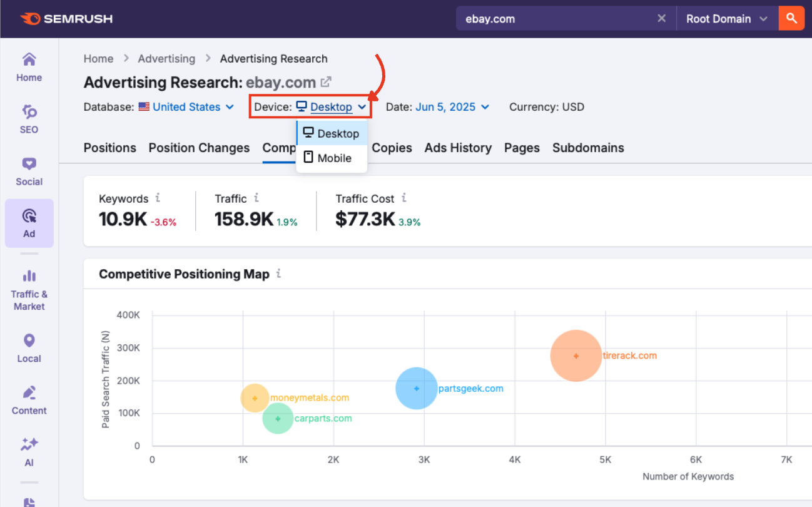Click the Advertising breadcrumb link
Viewport: 812px width, 507px height.
point(166,59)
